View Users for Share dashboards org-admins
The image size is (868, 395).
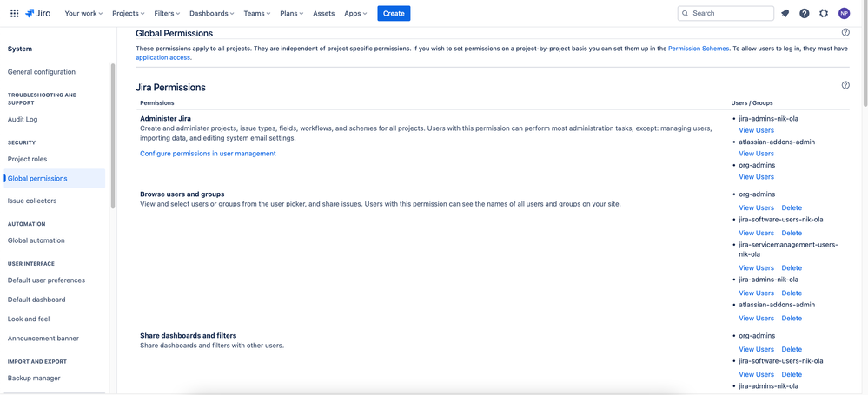[x=756, y=349]
